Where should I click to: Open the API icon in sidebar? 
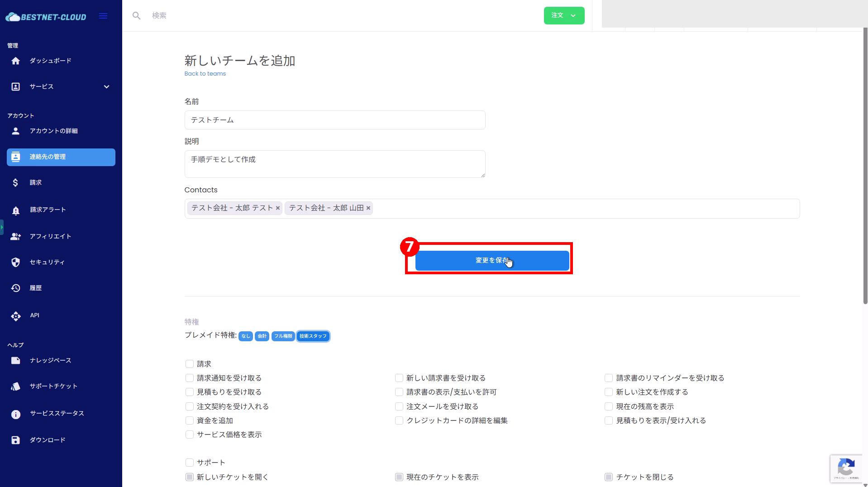tap(16, 316)
